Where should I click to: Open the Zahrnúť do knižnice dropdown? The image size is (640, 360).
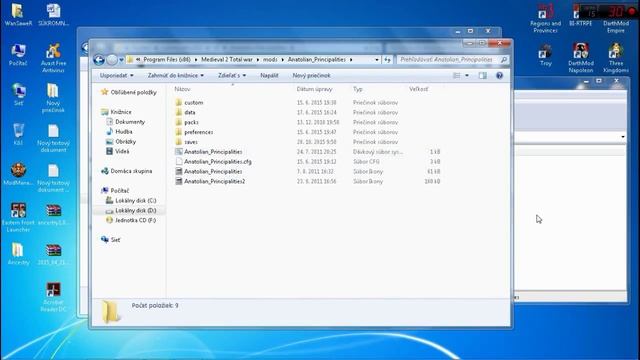click(176, 76)
